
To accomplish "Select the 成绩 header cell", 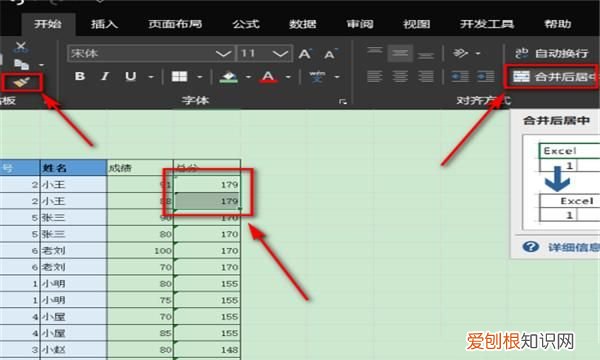I will (140, 168).
